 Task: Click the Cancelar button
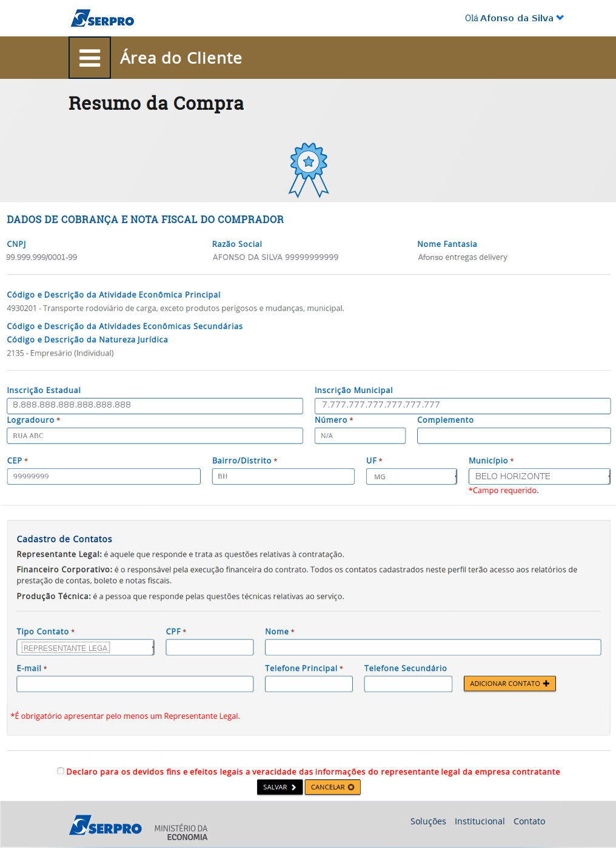(332, 787)
